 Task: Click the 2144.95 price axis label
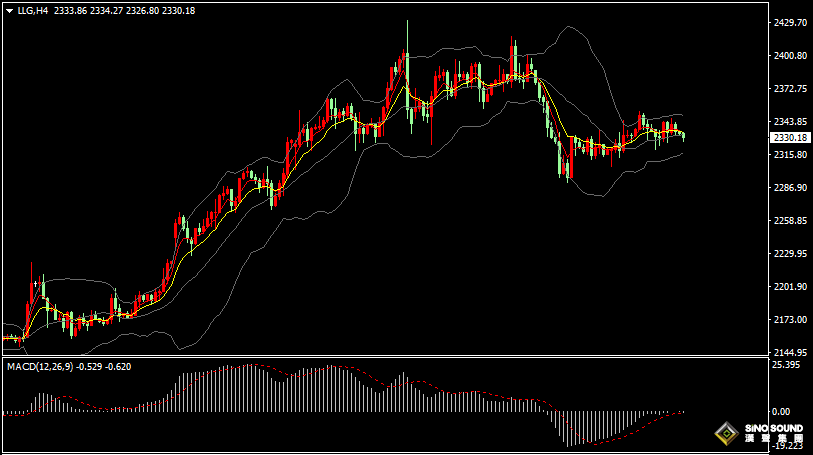(x=789, y=353)
